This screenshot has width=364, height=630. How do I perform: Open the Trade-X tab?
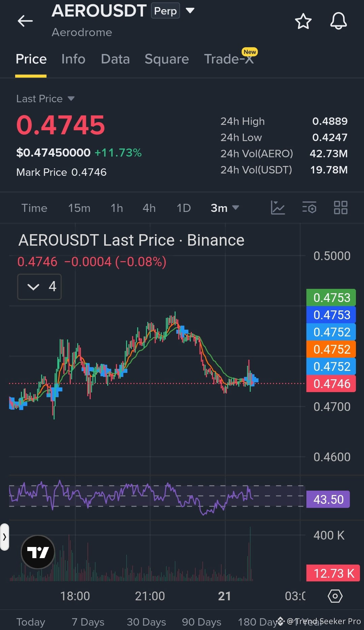click(229, 59)
